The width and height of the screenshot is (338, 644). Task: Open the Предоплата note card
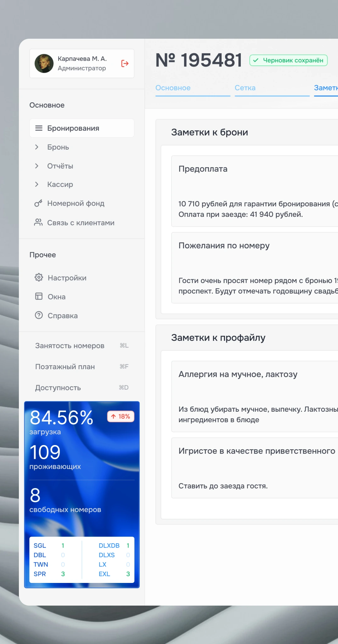pos(255,191)
